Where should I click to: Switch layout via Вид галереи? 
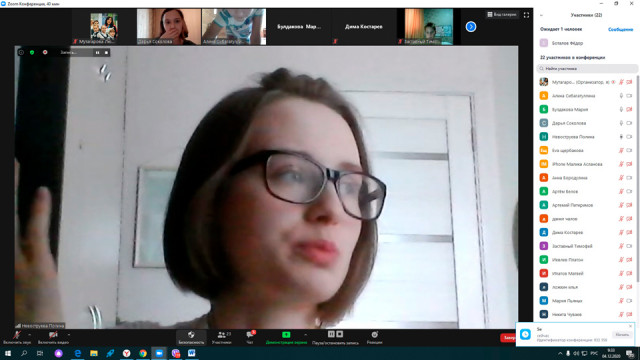tap(502, 15)
